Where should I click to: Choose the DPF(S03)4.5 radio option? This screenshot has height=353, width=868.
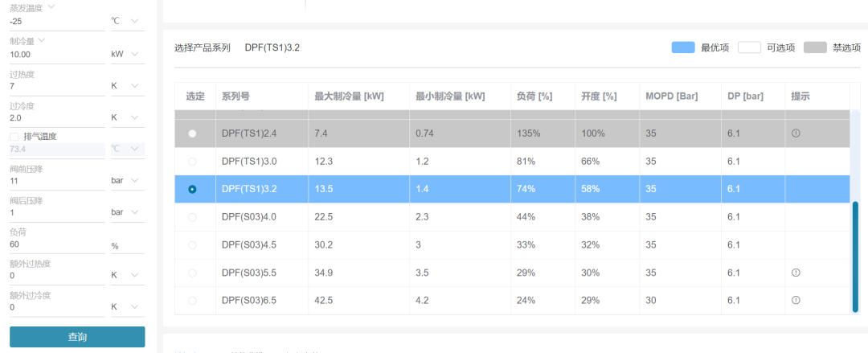point(192,245)
